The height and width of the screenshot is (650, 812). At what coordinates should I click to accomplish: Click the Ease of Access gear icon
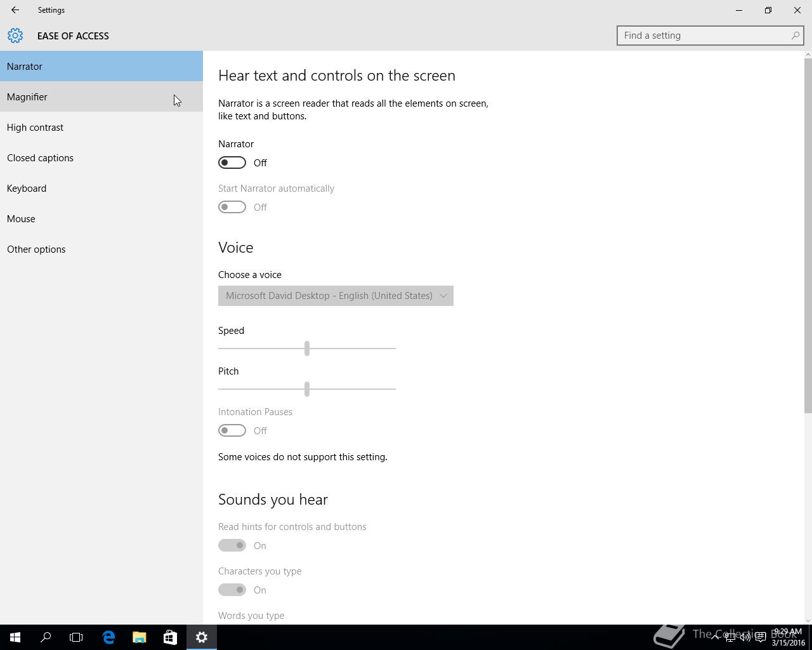[x=15, y=36]
